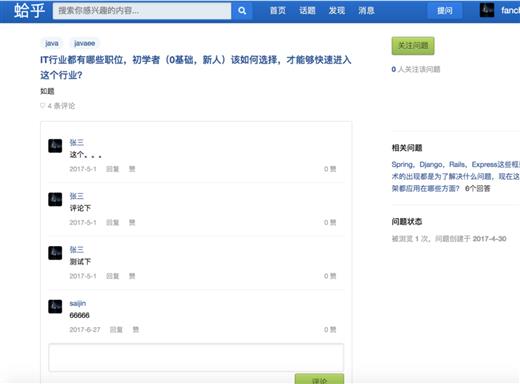
Task: Open the 蛤乎 site logo
Action: click(29, 11)
